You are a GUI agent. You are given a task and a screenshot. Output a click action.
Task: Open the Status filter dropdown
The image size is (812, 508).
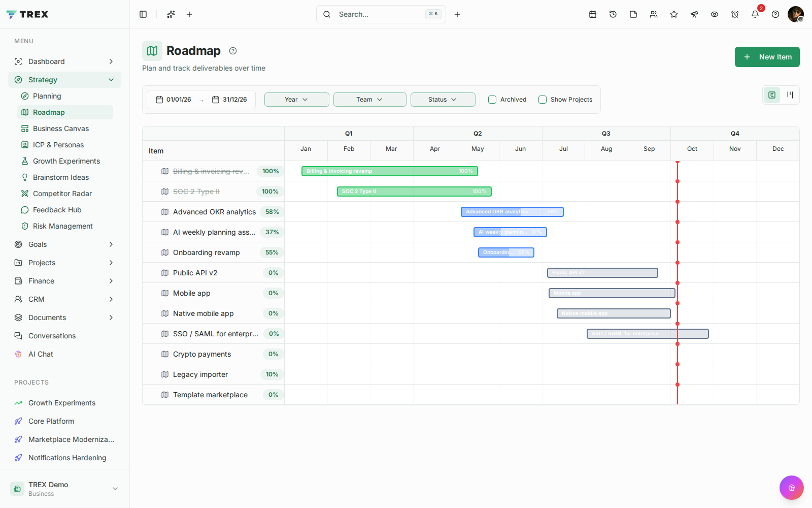pos(443,100)
